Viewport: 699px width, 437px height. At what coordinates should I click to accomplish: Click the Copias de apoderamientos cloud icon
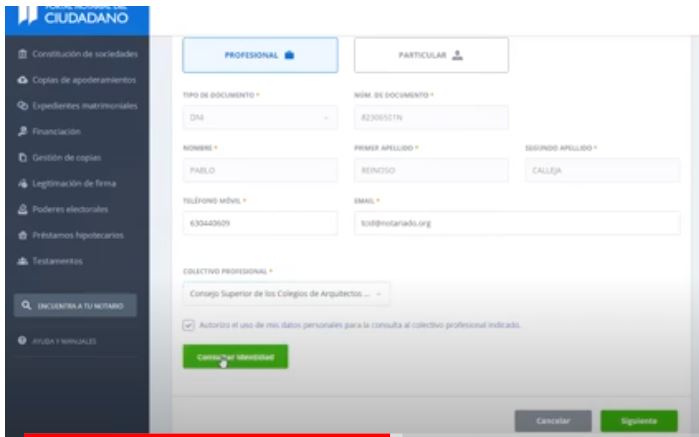tap(22, 80)
